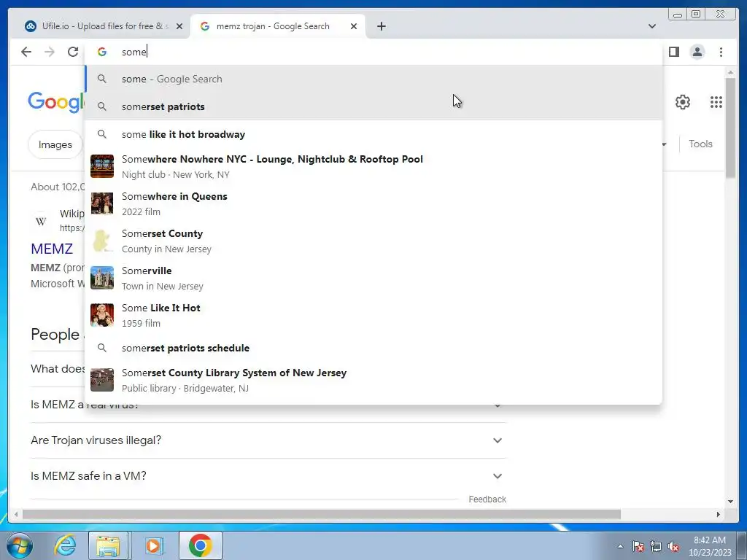Expand 'Is MEMZ safe in a VM?' question
Screen dimensions: 747x560
click(x=268, y=476)
